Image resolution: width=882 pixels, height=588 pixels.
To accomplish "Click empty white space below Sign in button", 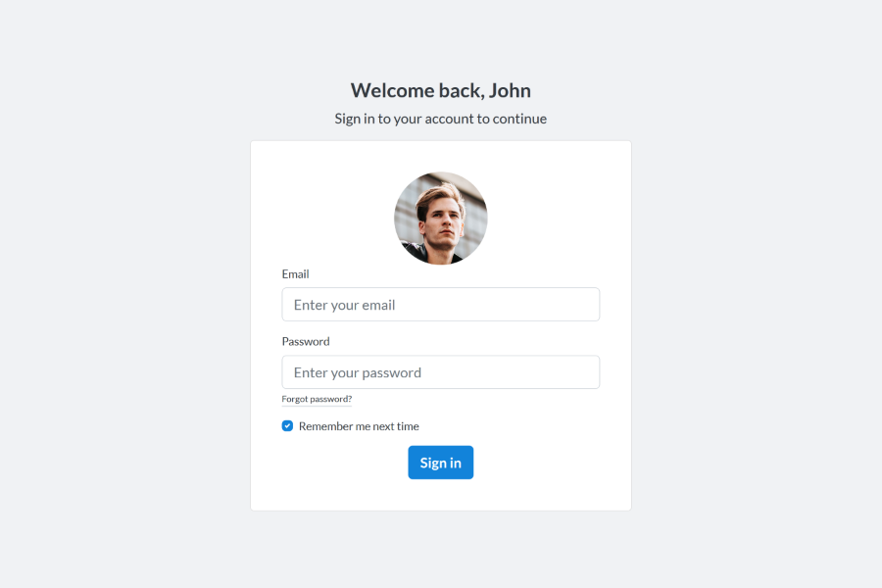I will 440,495.
